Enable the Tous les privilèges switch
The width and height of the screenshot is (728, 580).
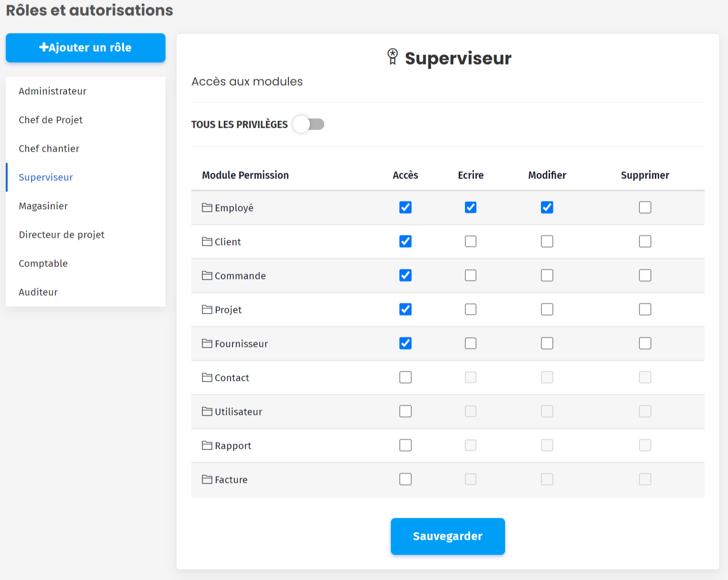pyautogui.click(x=309, y=124)
